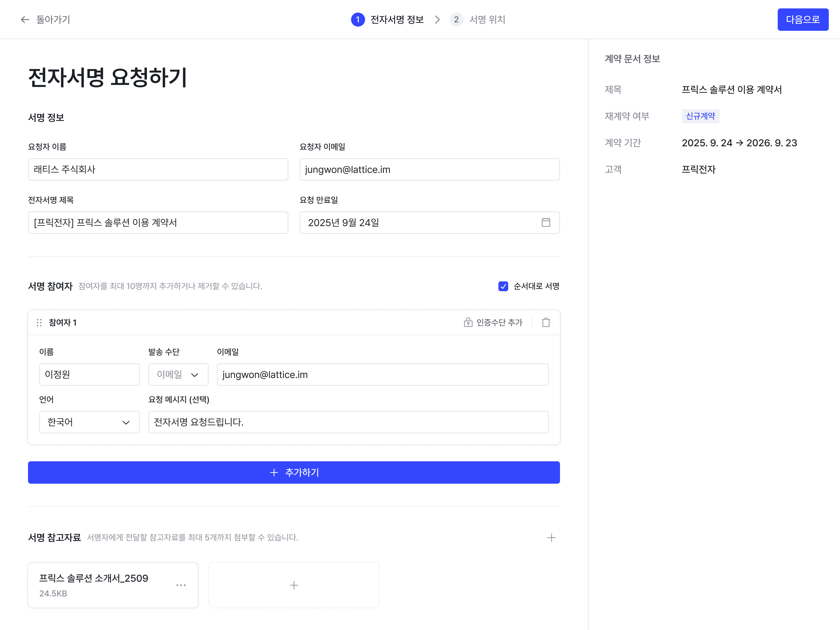Open the calendar icon in 요청 만료일 field
The width and height of the screenshot is (840, 630).
click(x=546, y=223)
